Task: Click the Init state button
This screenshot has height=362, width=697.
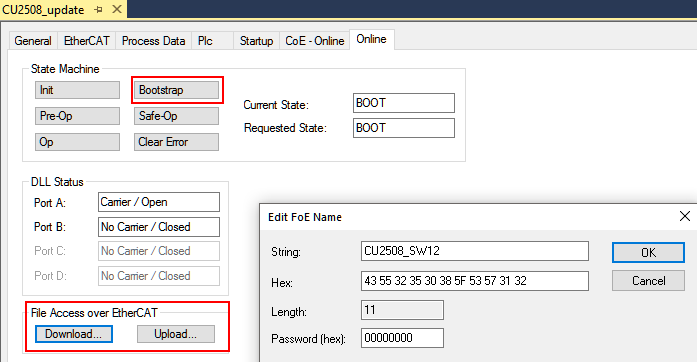Action: [x=77, y=90]
